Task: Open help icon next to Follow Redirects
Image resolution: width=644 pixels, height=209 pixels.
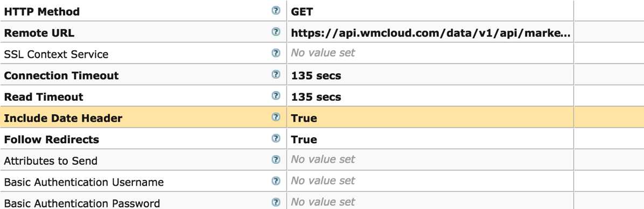Action: (x=276, y=138)
